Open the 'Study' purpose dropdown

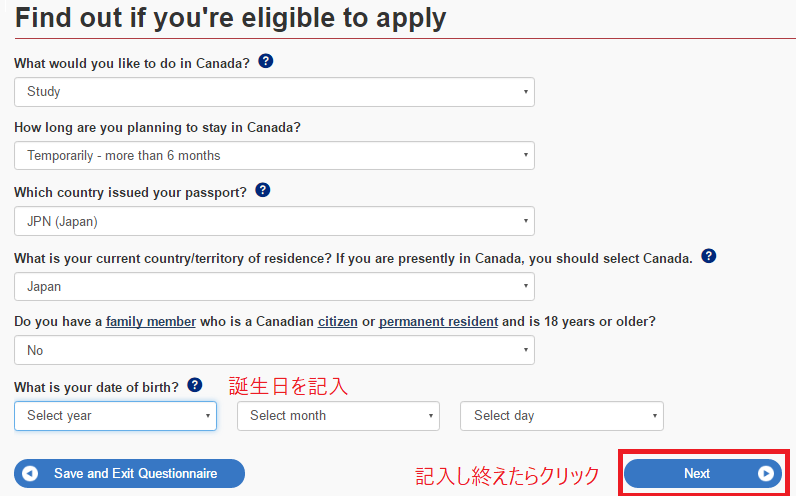(274, 92)
